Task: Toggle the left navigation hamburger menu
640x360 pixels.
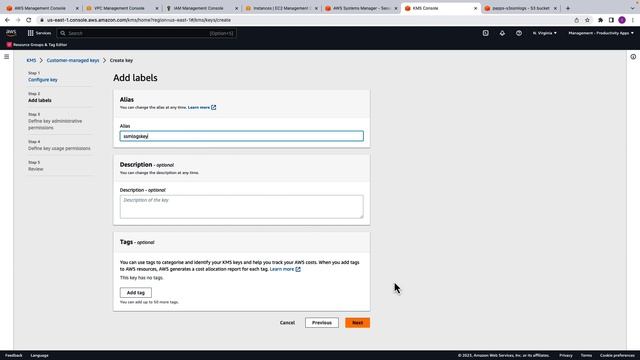Action: (7, 57)
